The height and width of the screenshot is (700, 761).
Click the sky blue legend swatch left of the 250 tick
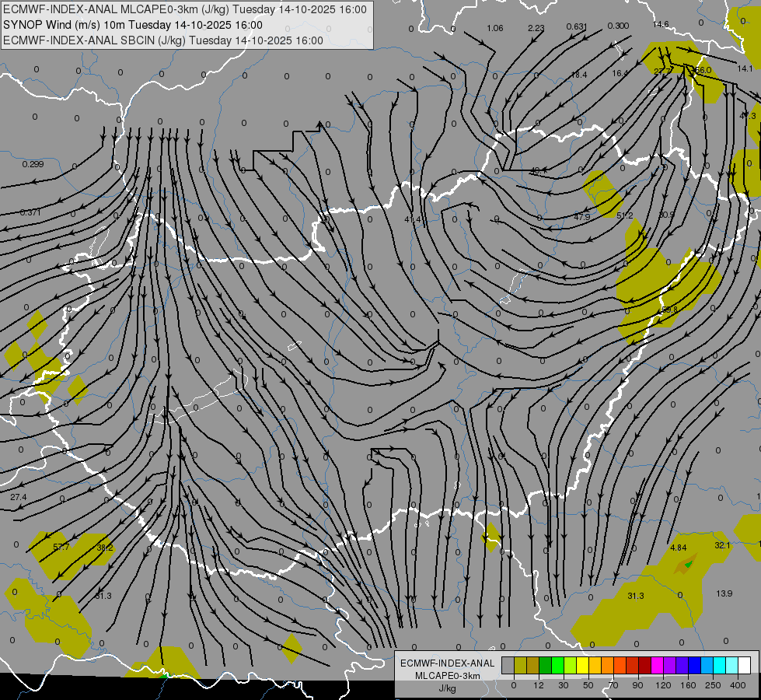click(707, 666)
